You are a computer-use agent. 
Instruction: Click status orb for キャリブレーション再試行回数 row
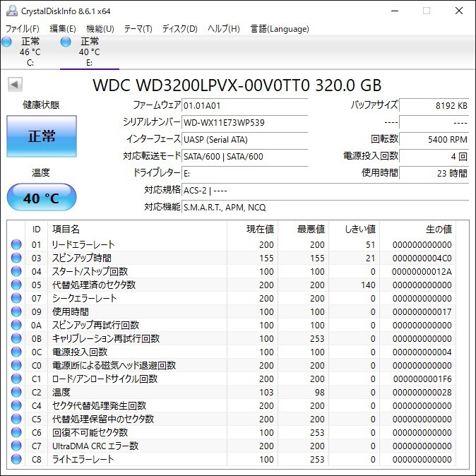coord(16,338)
